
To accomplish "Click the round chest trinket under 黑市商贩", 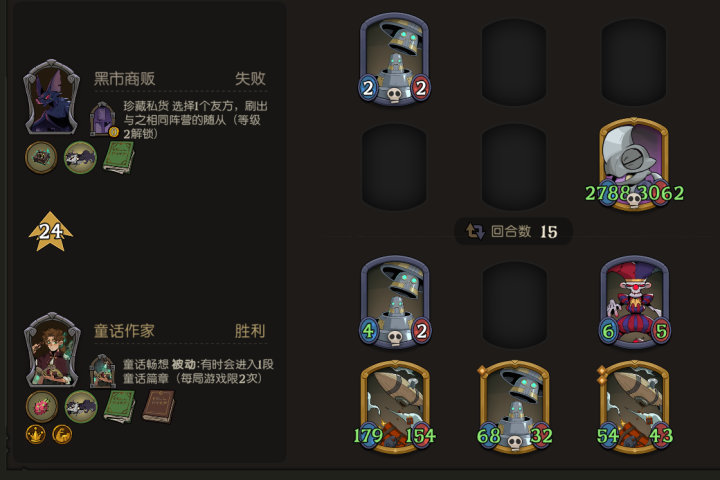I will [x=41, y=157].
